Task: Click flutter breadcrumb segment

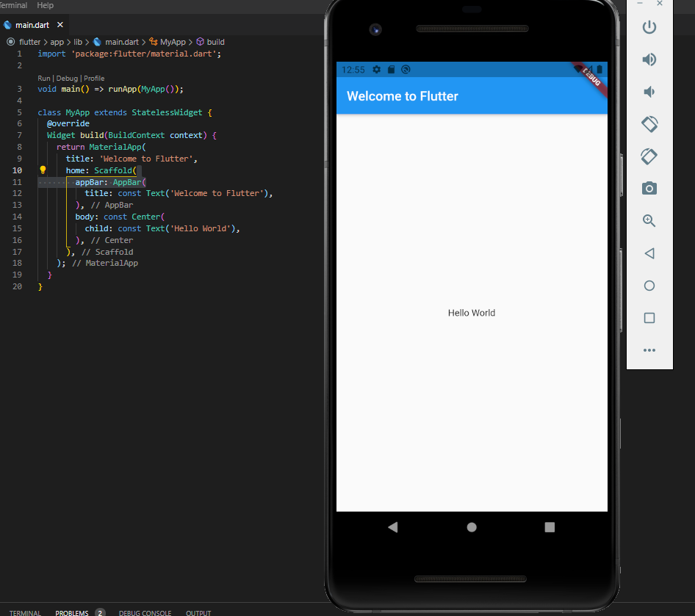Action: click(x=29, y=42)
